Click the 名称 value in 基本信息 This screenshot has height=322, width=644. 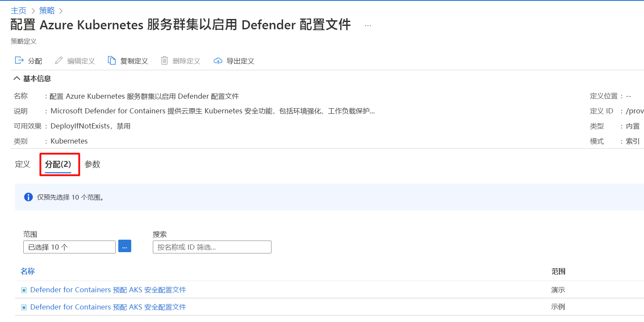(144, 96)
